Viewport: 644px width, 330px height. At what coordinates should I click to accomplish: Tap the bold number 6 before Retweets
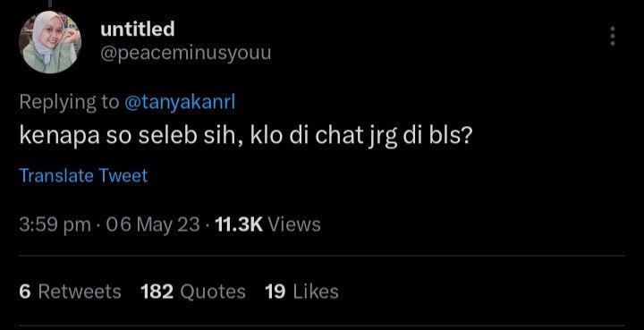25,292
